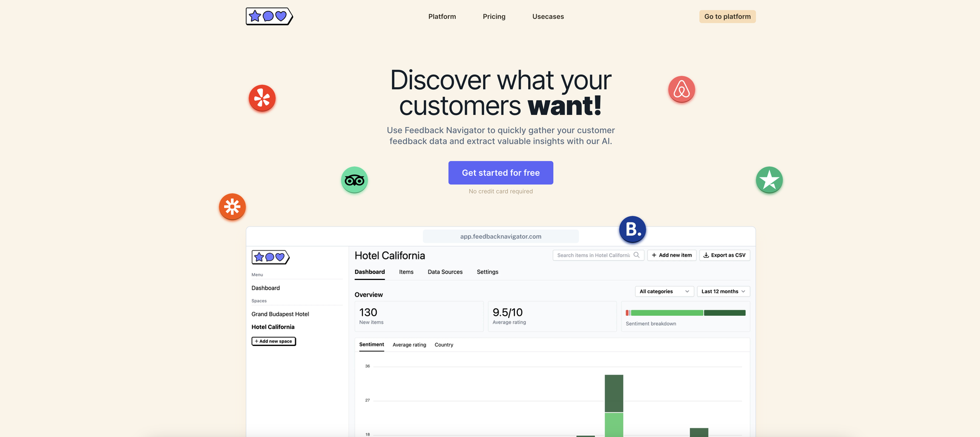This screenshot has height=437, width=980.
Task: Select the Sentiment chart tab
Action: click(x=372, y=345)
